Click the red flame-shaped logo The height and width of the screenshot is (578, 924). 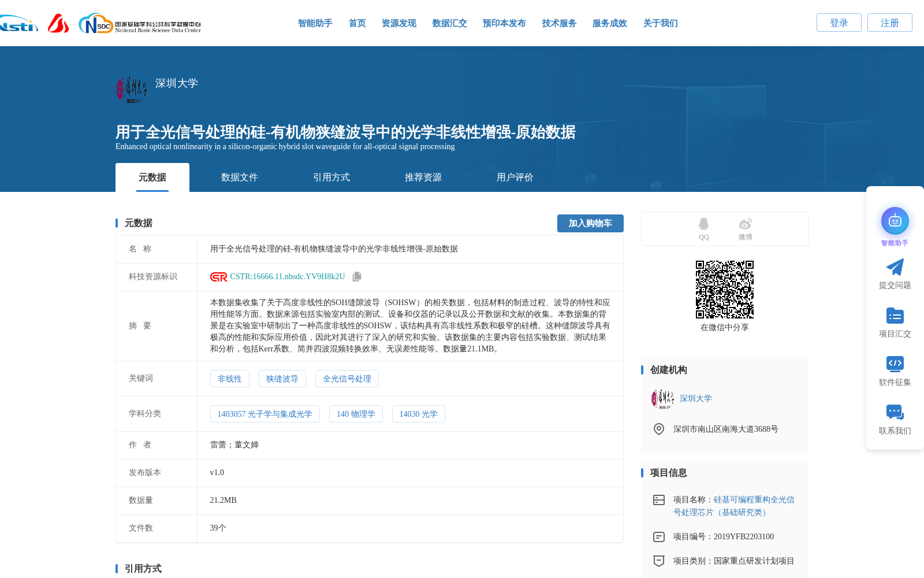click(58, 24)
